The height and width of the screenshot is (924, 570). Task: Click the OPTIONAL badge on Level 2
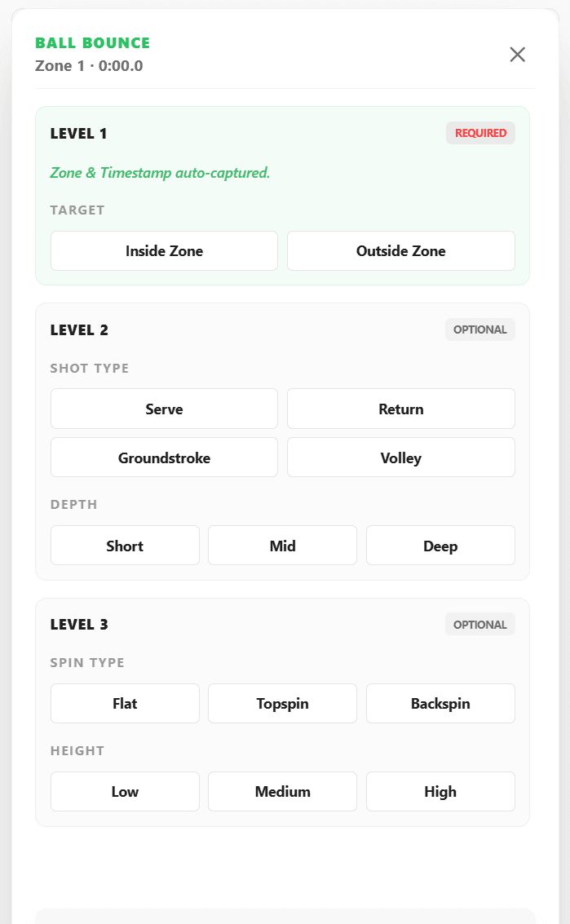pos(479,329)
